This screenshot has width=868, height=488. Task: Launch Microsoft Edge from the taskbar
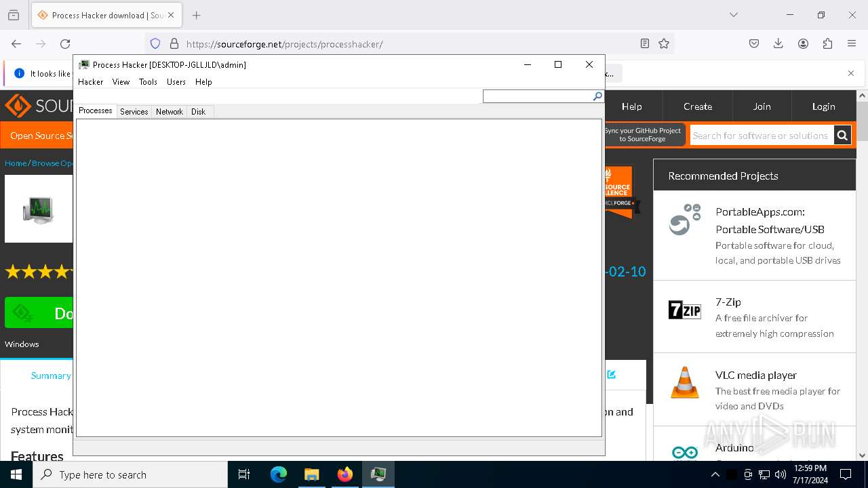[279, 474]
